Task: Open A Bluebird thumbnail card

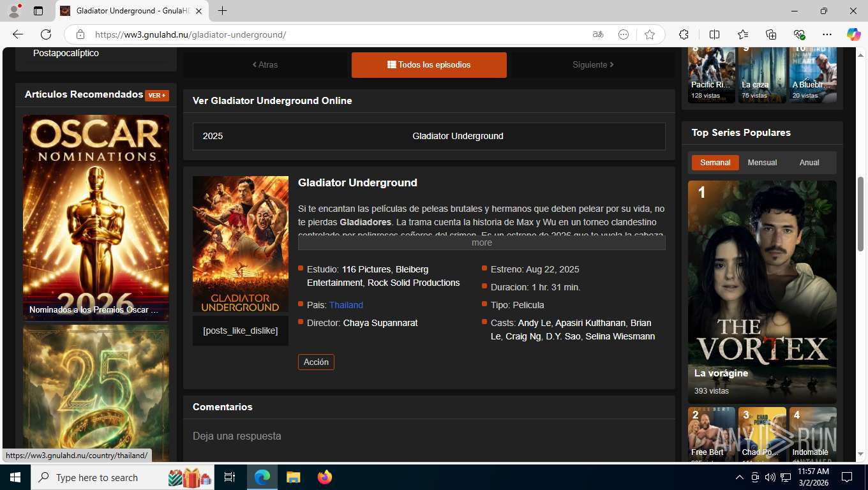Action: click(813, 75)
